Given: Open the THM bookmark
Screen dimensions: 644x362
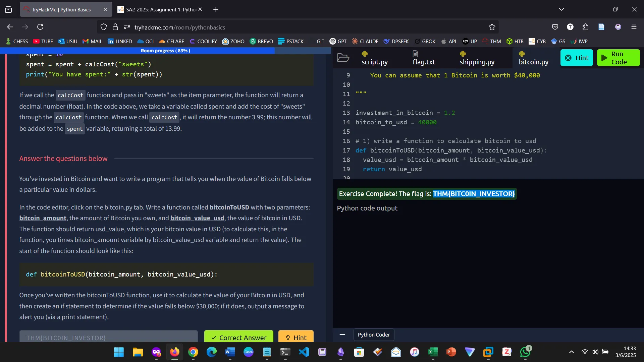Looking at the screenshot, I should (491, 41).
